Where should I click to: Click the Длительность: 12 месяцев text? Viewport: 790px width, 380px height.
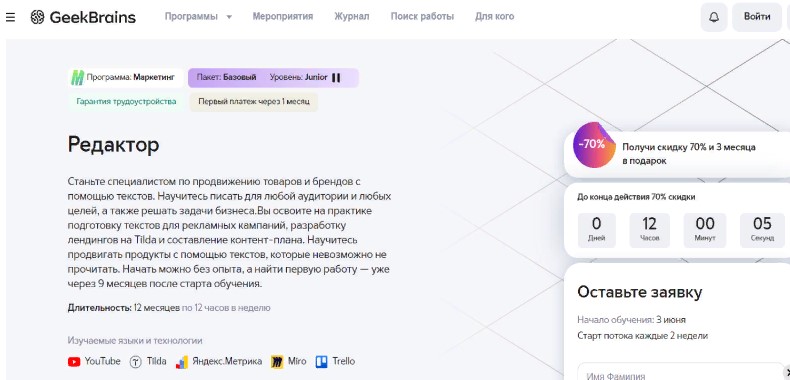[123, 307]
